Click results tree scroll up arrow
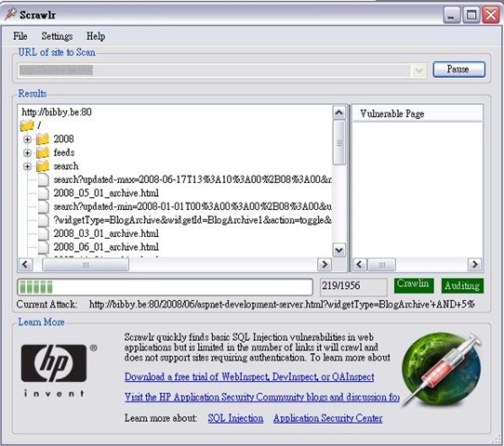The image size is (504, 446). click(339, 112)
